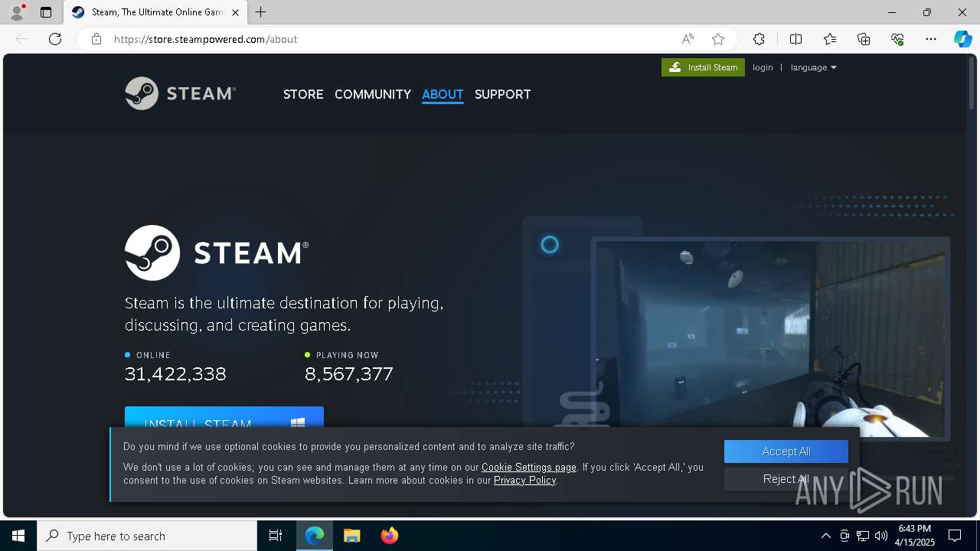This screenshot has height=551, width=980.
Task: Click the green Install Steam button
Action: pos(703,67)
